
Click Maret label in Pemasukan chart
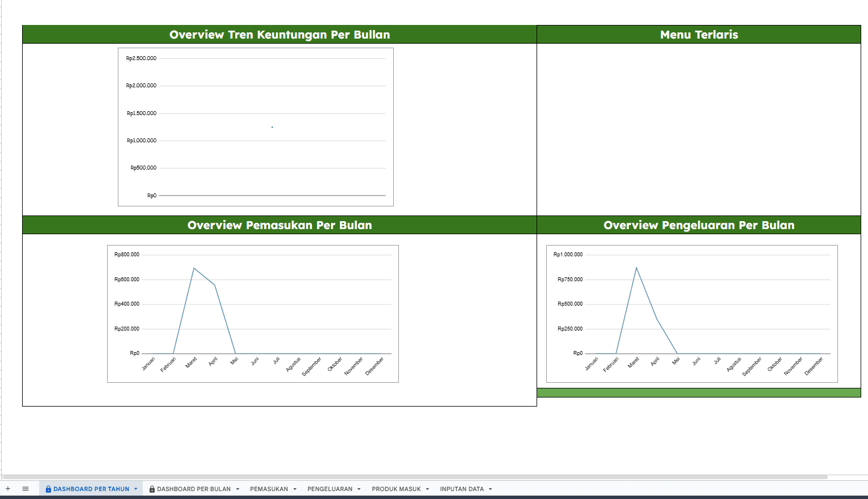(x=192, y=362)
